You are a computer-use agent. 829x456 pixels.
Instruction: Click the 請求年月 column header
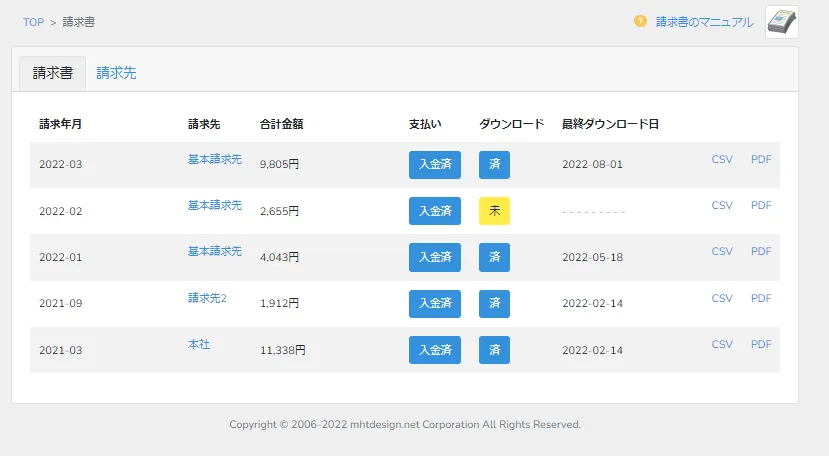[60, 125]
